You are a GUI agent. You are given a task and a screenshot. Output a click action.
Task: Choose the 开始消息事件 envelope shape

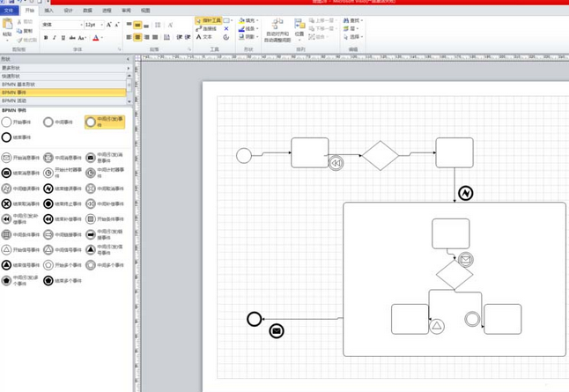[x=7, y=159]
